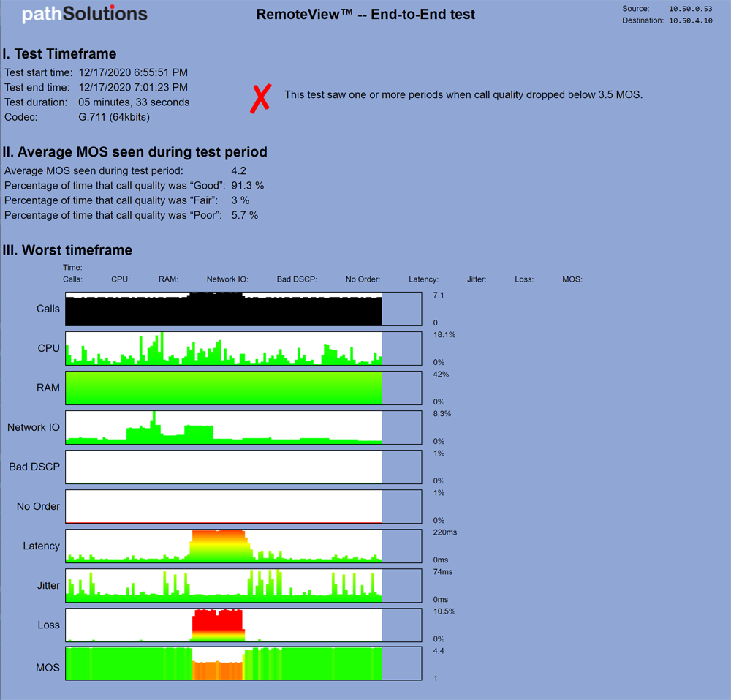This screenshot has height=700, width=731.
Task: Click the red X failure icon
Action: tap(260, 98)
